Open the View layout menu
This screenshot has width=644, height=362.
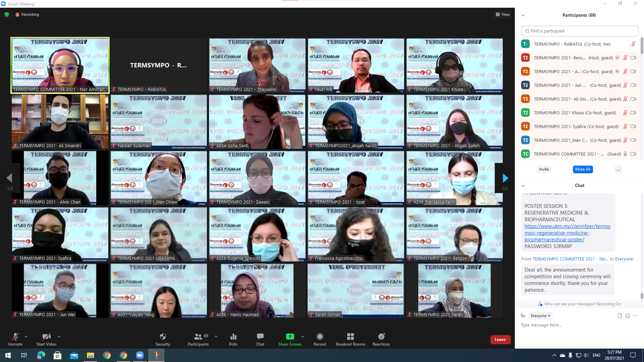(502, 14)
